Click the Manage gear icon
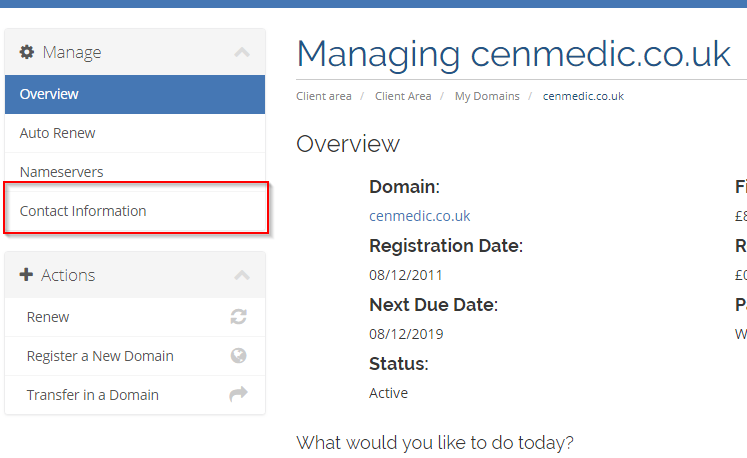 27,52
